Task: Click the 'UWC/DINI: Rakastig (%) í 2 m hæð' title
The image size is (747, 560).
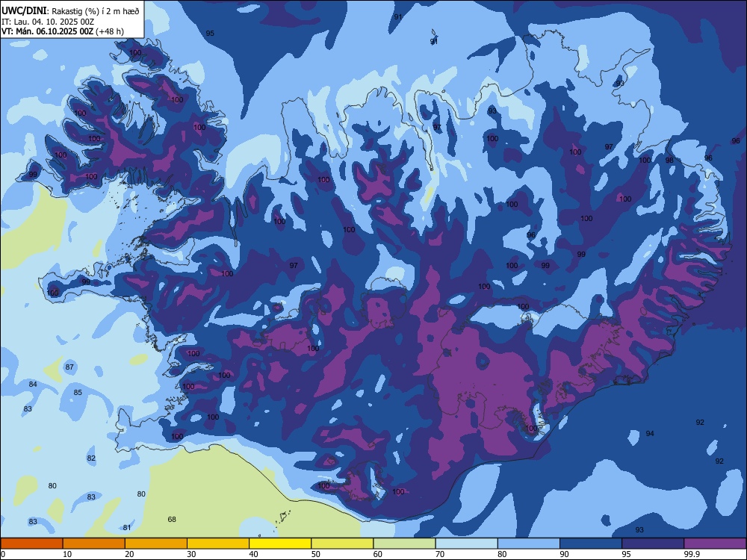Action: (x=70, y=10)
